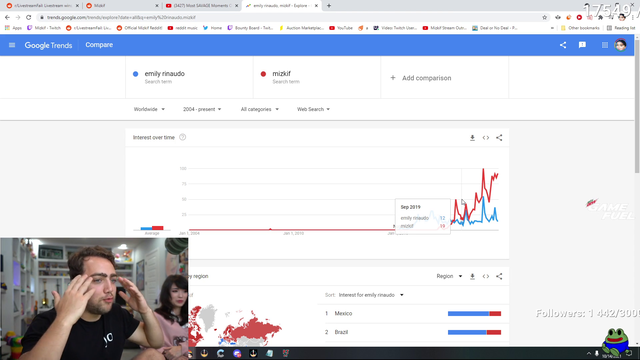Open the Google apps grid

(x=604, y=45)
